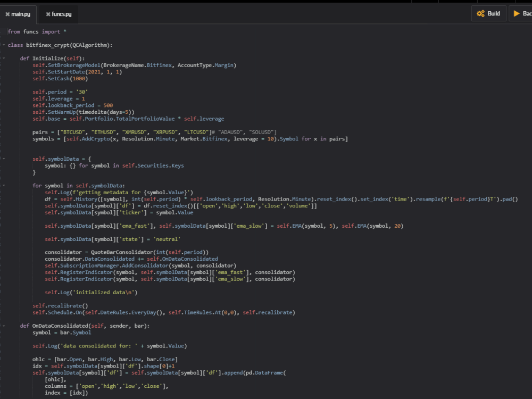The image size is (532, 399).
Task: Collapse the def Initialize fold arrow
Action: (4, 59)
